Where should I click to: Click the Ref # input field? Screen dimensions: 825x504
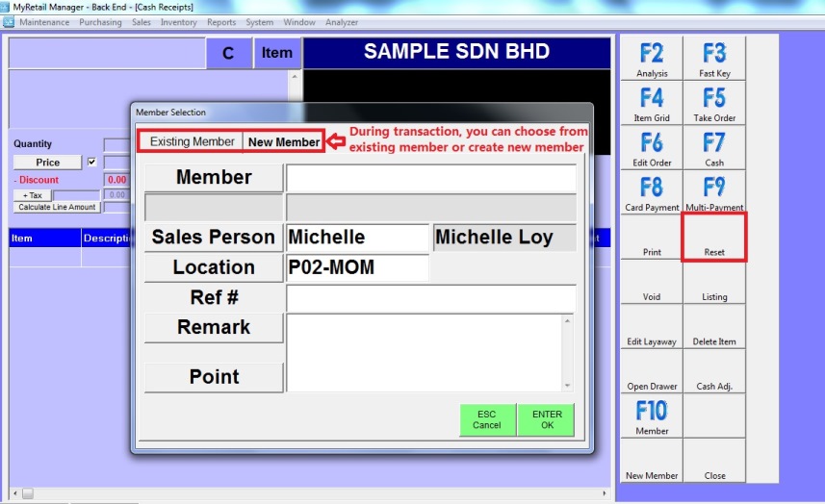coord(430,298)
